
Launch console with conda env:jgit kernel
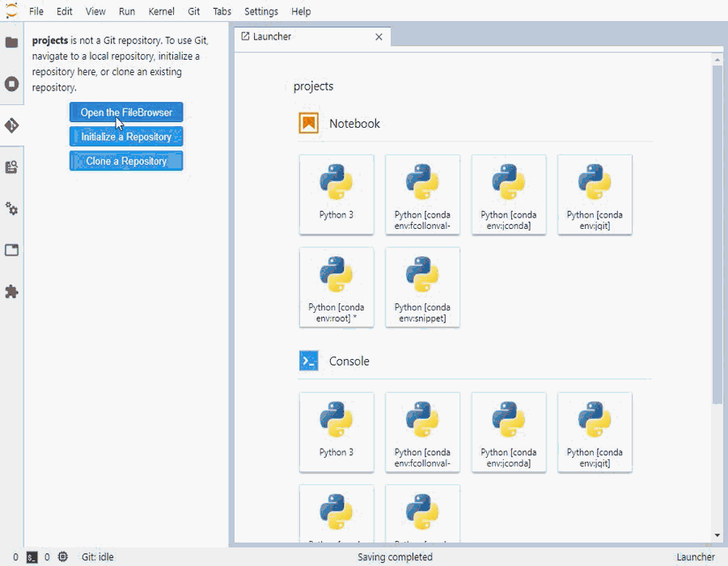point(595,432)
